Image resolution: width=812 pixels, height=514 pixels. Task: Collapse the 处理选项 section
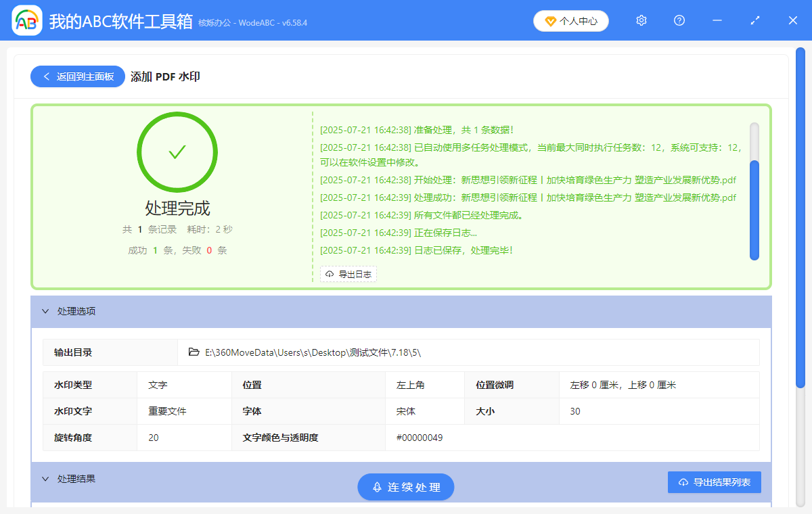click(45, 311)
